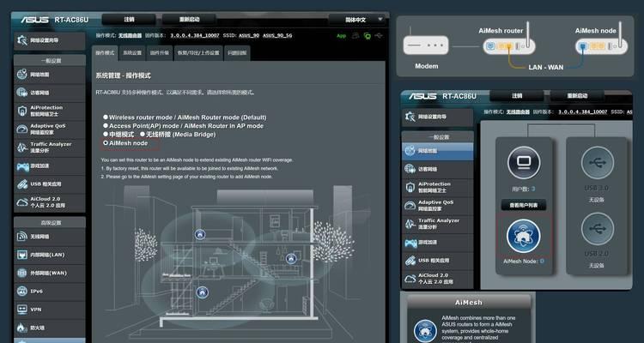Image resolution: width=644 pixels, height=343 pixels.
Task: Switch to the 操作模式 tab
Action: click(x=105, y=53)
